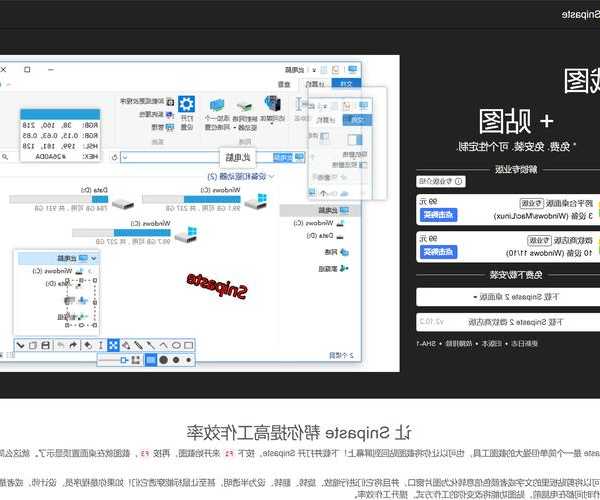Select the highlighted Mosaic tool

pos(113,345)
